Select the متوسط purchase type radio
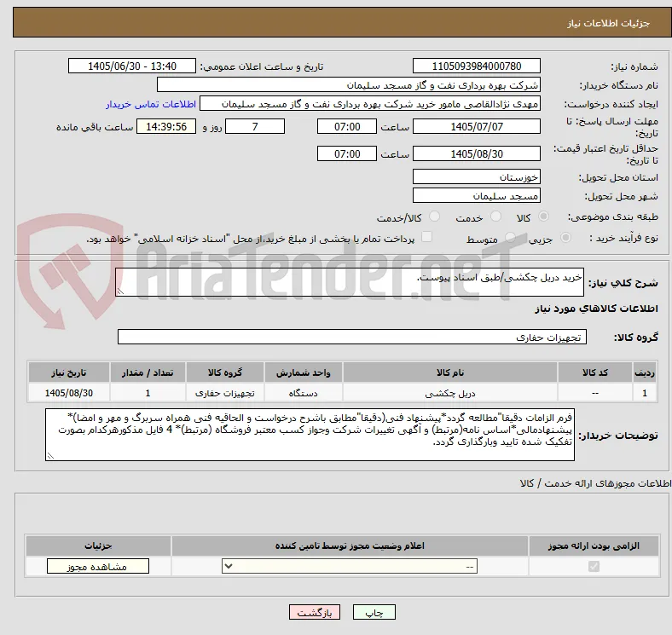This screenshot has height=635, width=672. 510,237
